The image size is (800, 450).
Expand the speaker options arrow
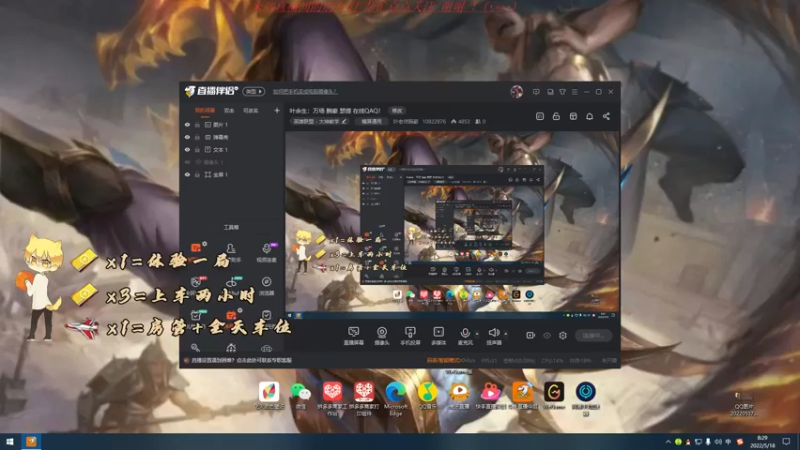coord(506,334)
